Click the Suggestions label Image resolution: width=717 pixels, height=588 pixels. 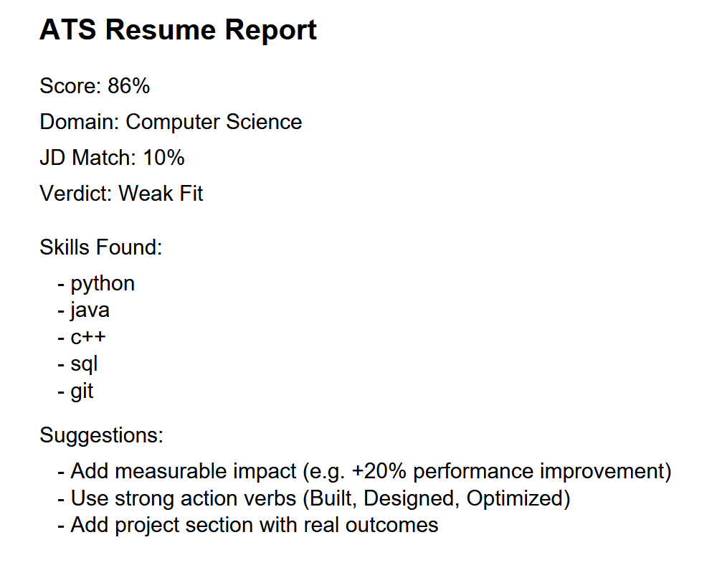pos(102,435)
